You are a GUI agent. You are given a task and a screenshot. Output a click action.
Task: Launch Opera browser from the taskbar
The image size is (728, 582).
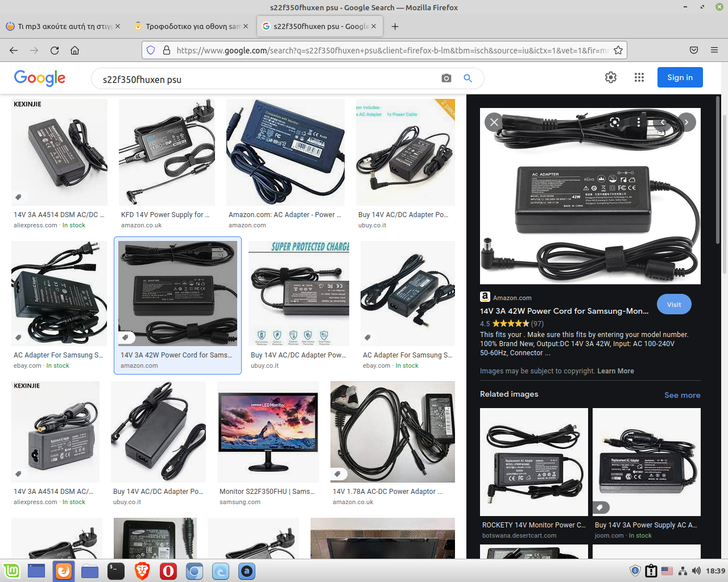(168, 571)
